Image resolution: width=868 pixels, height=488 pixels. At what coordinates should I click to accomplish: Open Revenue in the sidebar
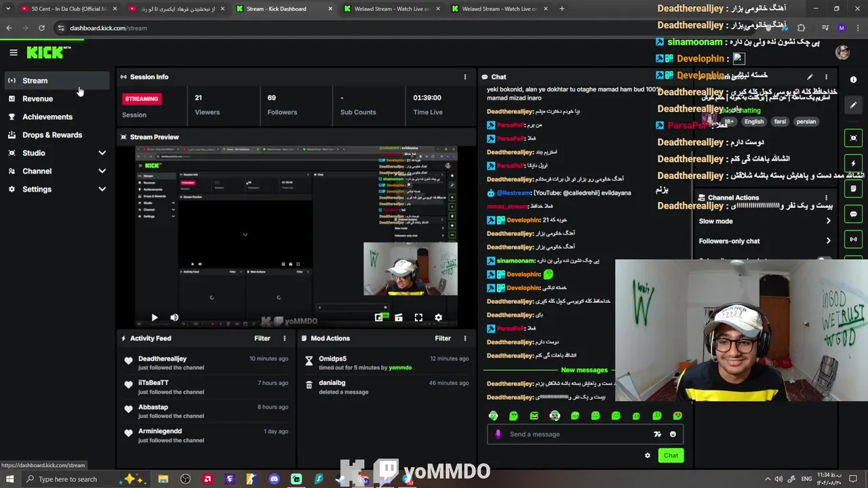57,99
